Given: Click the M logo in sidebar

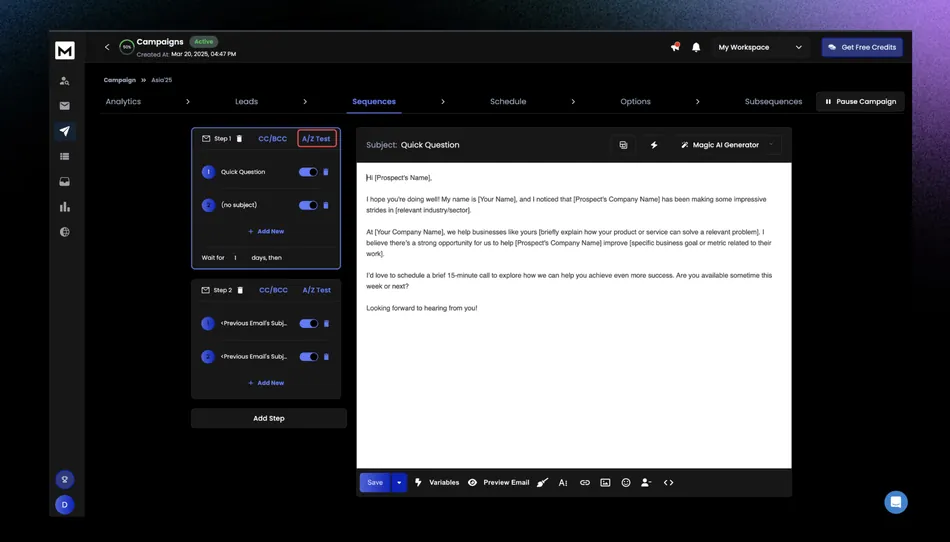Looking at the screenshot, I should 65,50.
